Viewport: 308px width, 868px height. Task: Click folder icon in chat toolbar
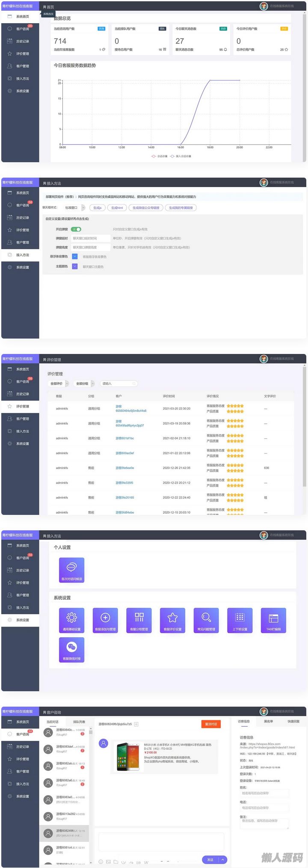click(115, 862)
